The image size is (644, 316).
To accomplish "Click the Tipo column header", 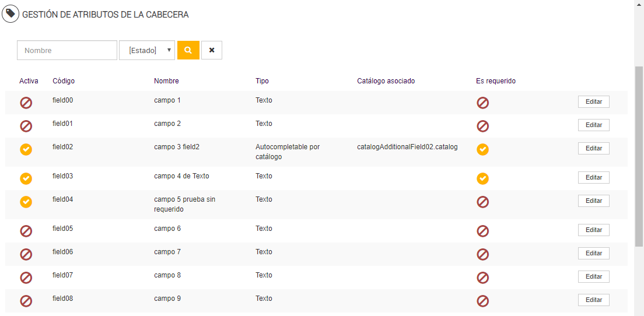I will [262, 81].
